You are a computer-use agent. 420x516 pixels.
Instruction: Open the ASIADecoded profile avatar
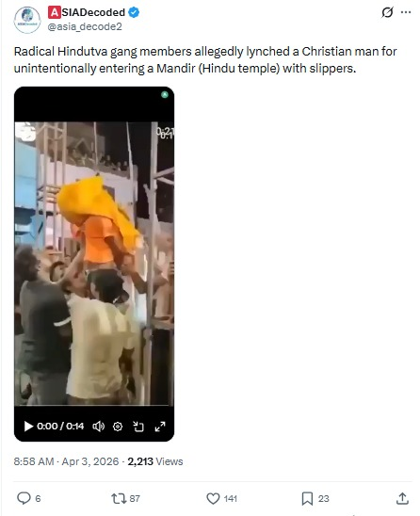27,20
